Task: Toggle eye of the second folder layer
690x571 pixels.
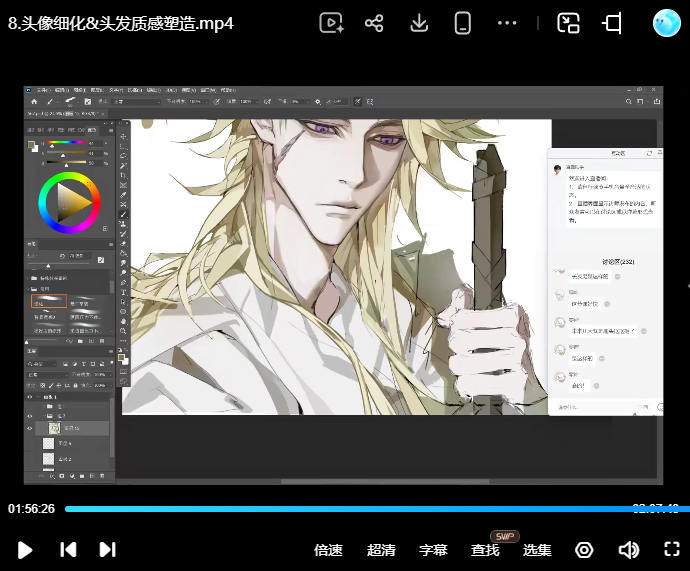Action: coord(30,416)
